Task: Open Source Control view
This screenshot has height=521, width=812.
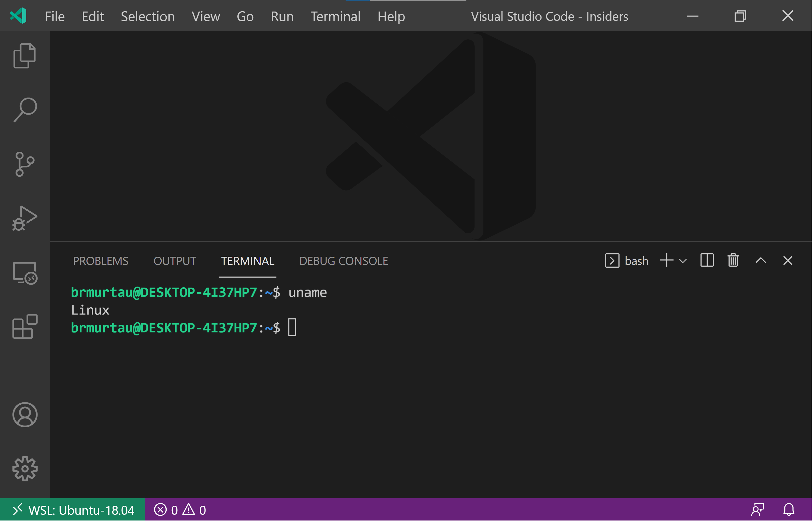Action: pyautogui.click(x=24, y=164)
